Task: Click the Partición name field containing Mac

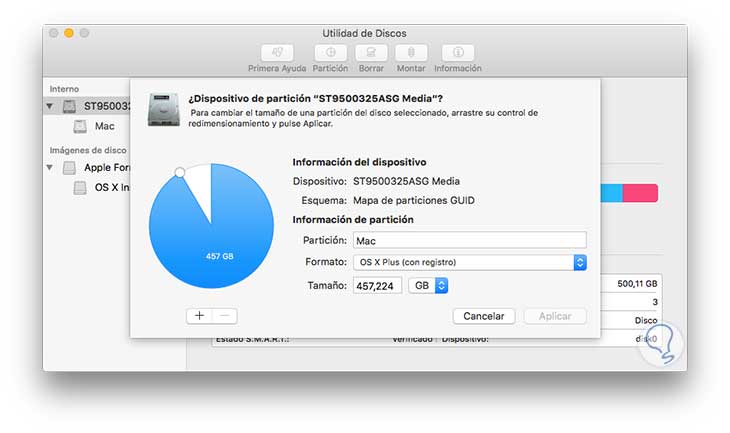Action: pyautogui.click(x=470, y=240)
